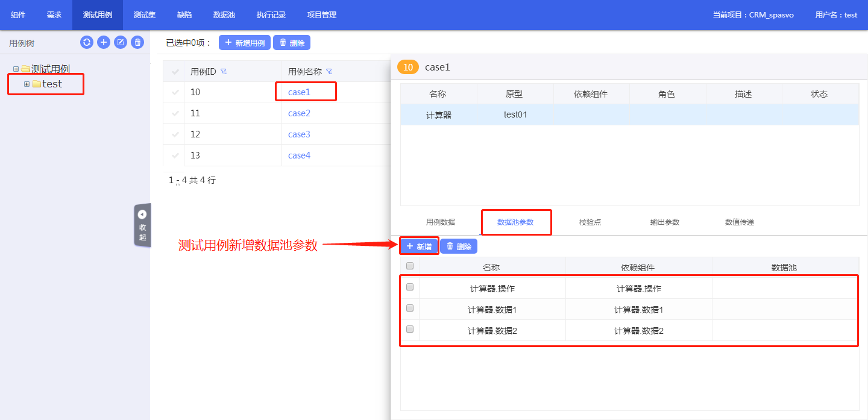Click the filter icon beside 用例名称 column
This screenshot has width=868, height=420.
[329, 72]
